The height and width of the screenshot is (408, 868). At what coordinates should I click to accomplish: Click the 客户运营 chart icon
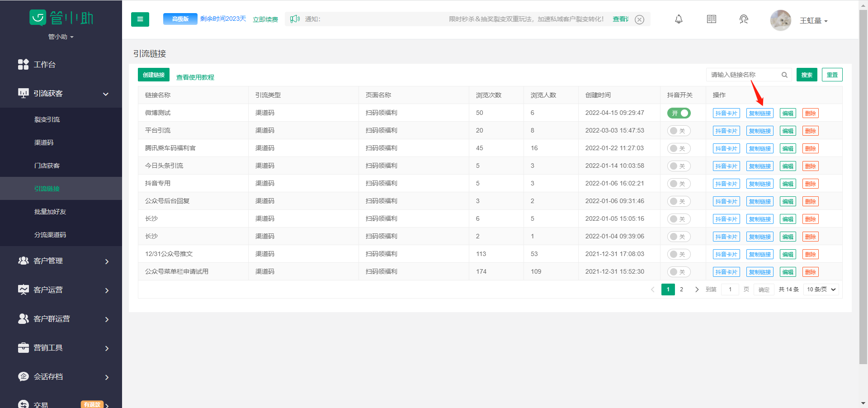[x=23, y=289]
